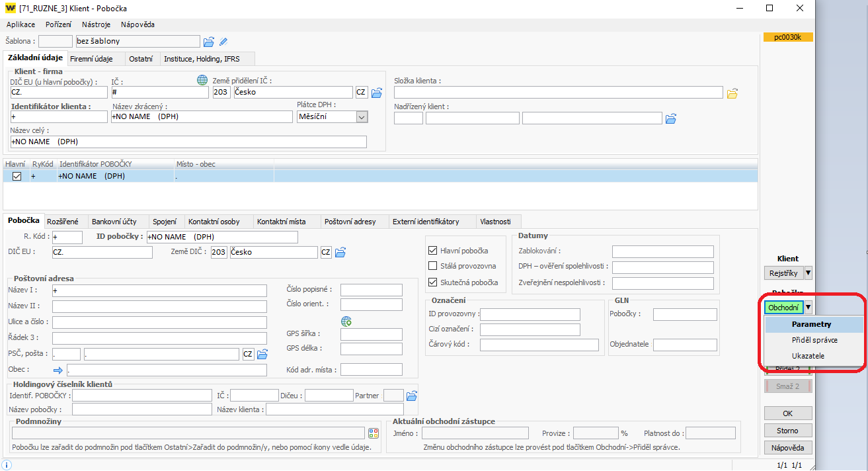
Task: Click the pc0030k orange label
Action: point(788,38)
